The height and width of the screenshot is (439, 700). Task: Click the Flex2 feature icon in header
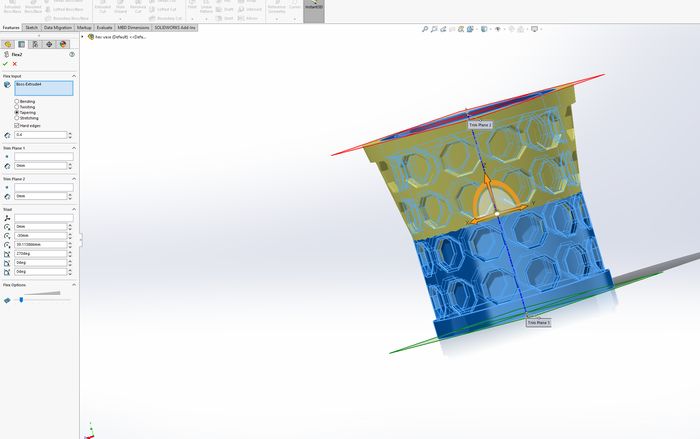point(6,54)
